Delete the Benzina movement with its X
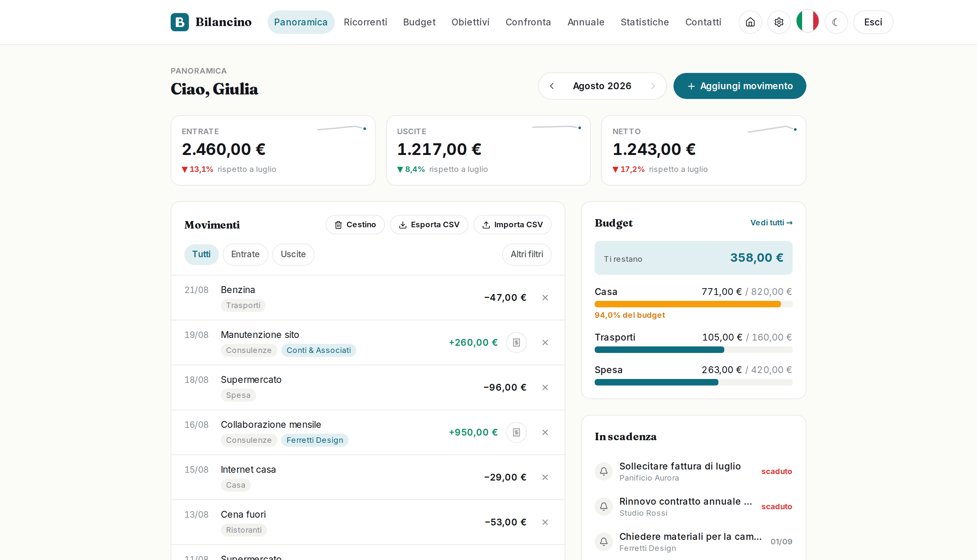This screenshot has width=977, height=560. pos(545,297)
